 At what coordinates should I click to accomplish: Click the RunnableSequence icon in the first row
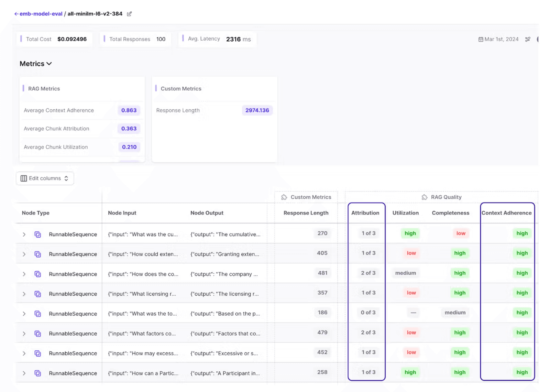38,235
